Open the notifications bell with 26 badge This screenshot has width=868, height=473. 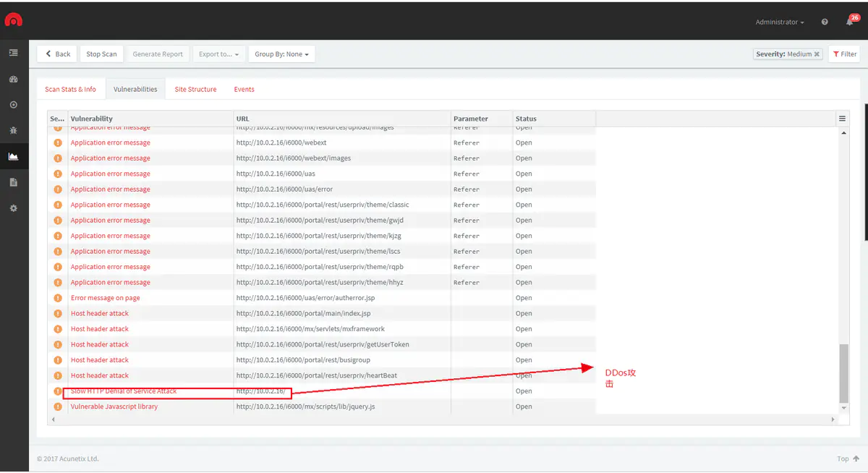850,22
